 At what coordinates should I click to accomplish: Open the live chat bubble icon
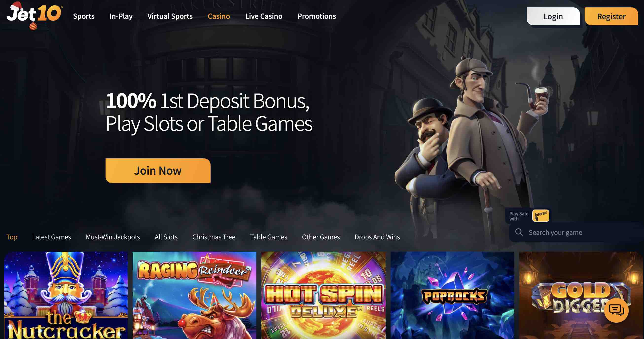coord(616,310)
